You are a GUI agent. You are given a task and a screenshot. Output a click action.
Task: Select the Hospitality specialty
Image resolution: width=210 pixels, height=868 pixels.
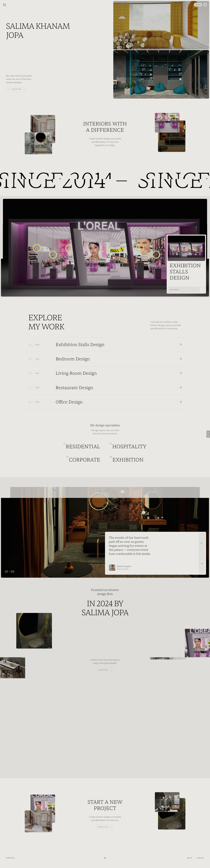(129, 447)
